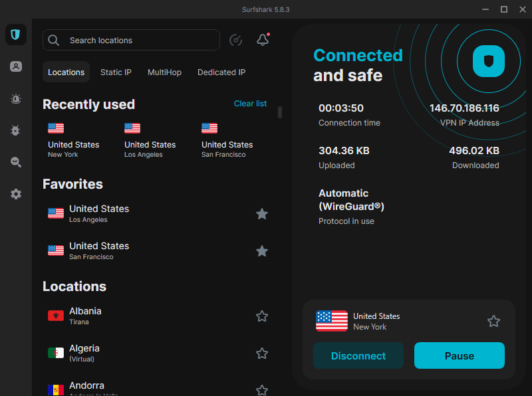Image resolution: width=532 pixels, height=396 pixels.
Task: Click the Disconnect button
Action: tap(358, 355)
